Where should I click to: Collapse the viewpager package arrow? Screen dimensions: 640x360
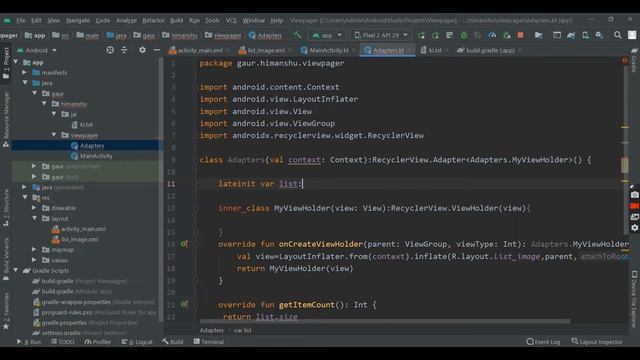click(54, 135)
